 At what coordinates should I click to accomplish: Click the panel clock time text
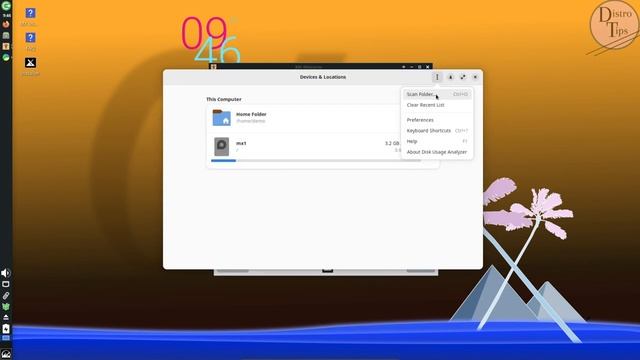[x=7, y=16]
